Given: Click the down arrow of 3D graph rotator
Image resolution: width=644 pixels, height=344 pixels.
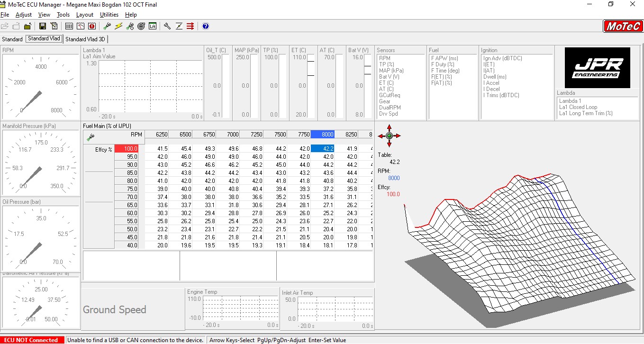Looking at the screenshot, I should [x=389, y=144].
